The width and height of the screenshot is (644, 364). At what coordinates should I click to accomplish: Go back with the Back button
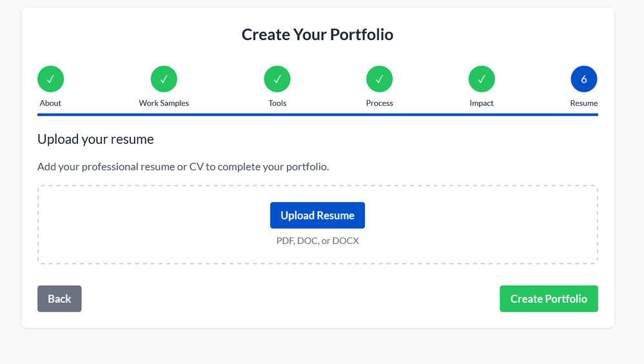click(59, 299)
